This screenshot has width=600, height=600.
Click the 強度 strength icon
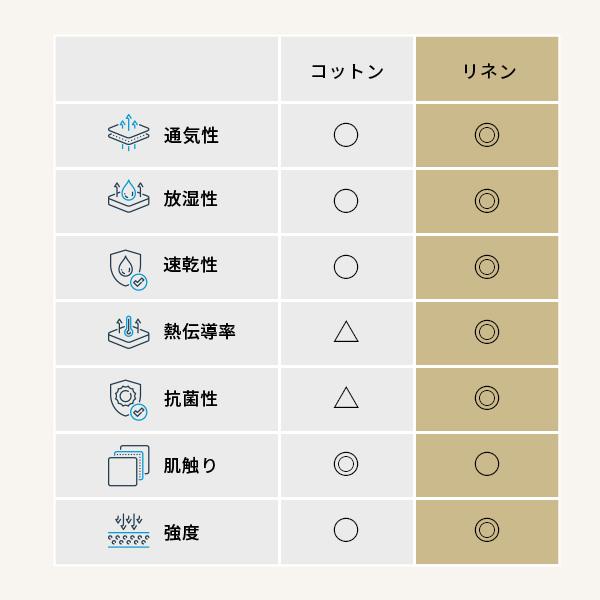(128, 531)
